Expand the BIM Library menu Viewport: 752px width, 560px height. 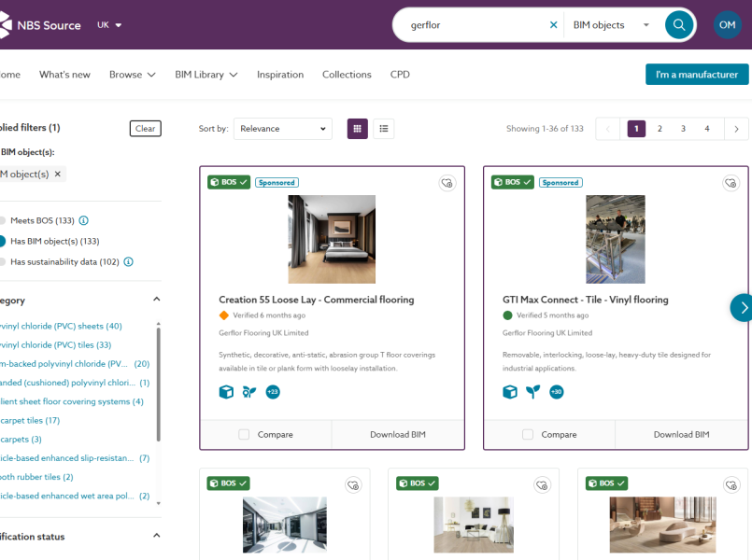[206, 75]
